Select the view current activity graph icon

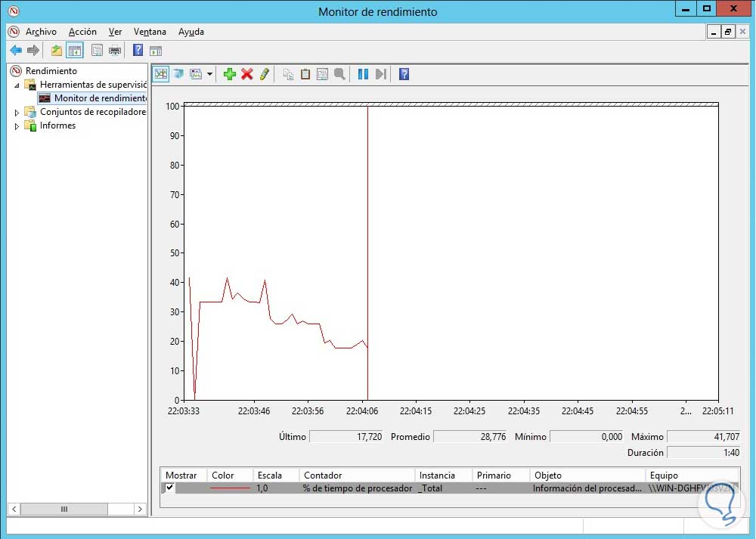(161, 74)
